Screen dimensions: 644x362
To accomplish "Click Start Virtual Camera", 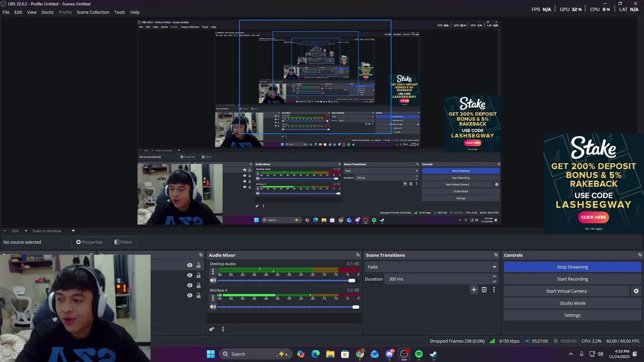I will [x=567, y=291].
